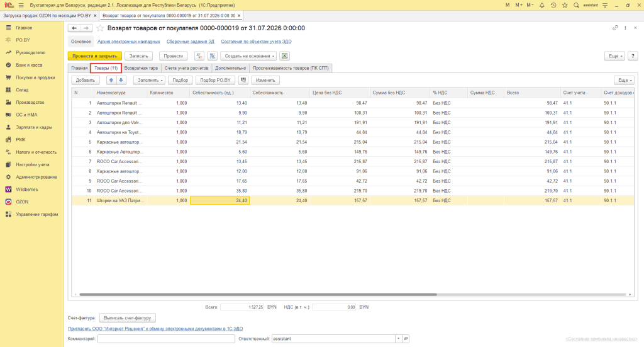This screenshot has height=347, width=644.
Task: Move row up with blue arrow
Action: pos(111,80)
